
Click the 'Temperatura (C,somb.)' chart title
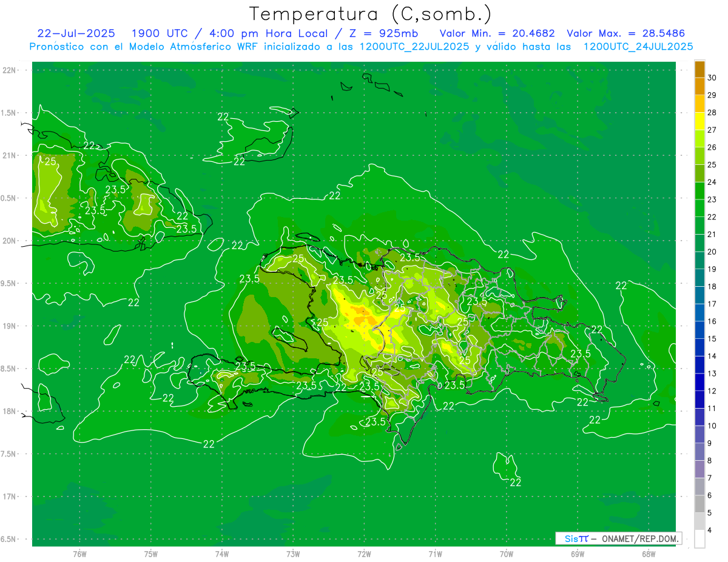point(371,14)
